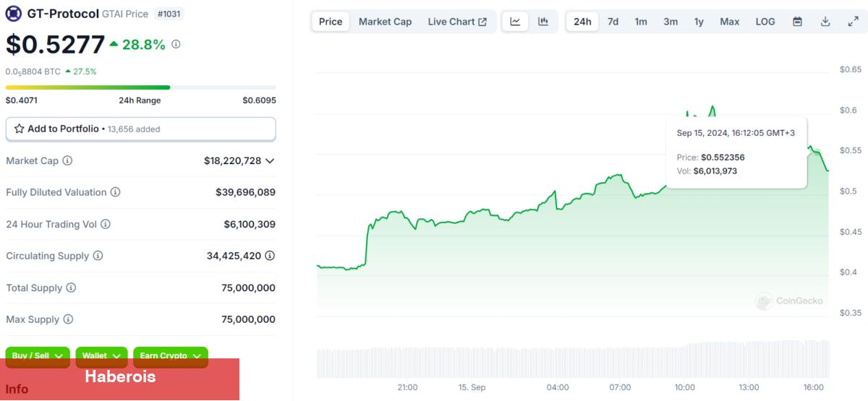
Task: Open the Earn Crypto dropdown
Action: point(171,355)
